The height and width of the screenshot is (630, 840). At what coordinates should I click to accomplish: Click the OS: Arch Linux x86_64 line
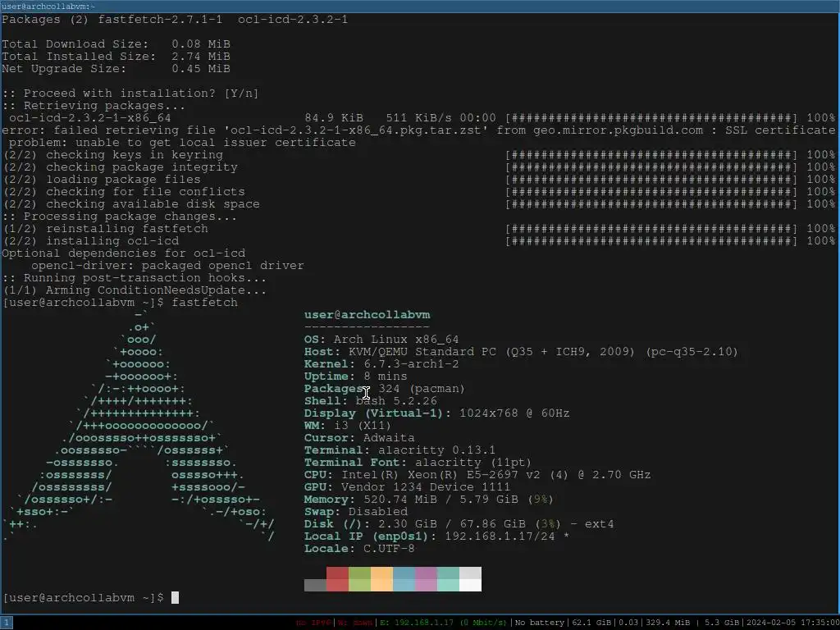[381, 339]
